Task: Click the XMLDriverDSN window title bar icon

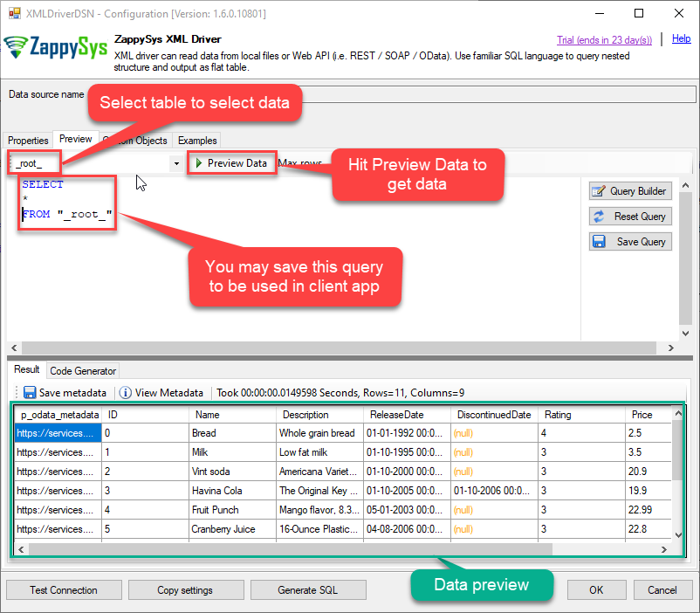Action: click(x=14, y=13)
